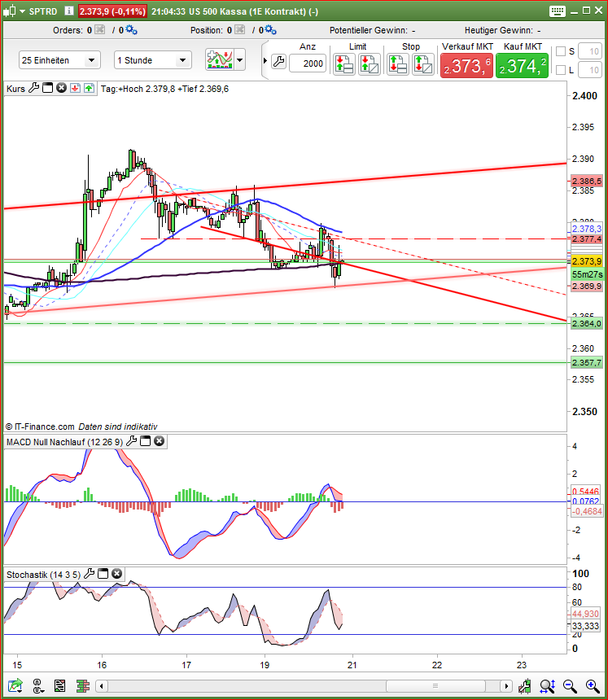Click the 55m27s countdown label
The height and width of the screenshot is (700, 608).
[x=587, y=274]
